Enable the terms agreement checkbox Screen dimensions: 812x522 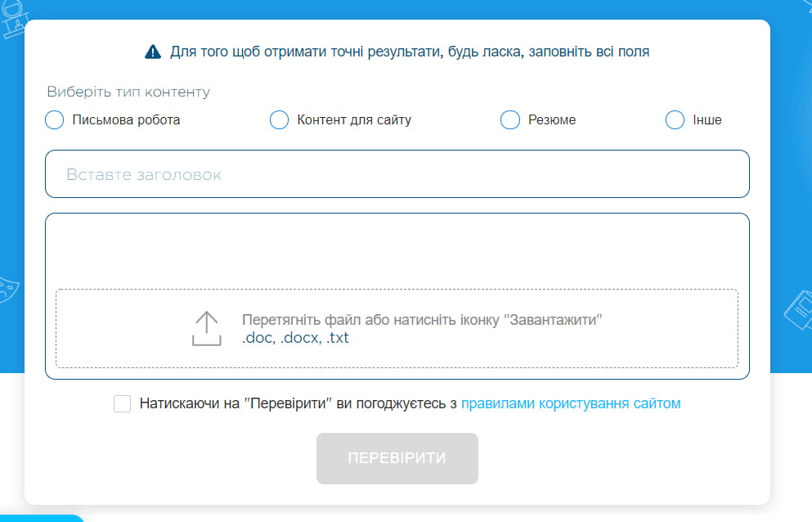pyautogui.click(x=123, y=403)
